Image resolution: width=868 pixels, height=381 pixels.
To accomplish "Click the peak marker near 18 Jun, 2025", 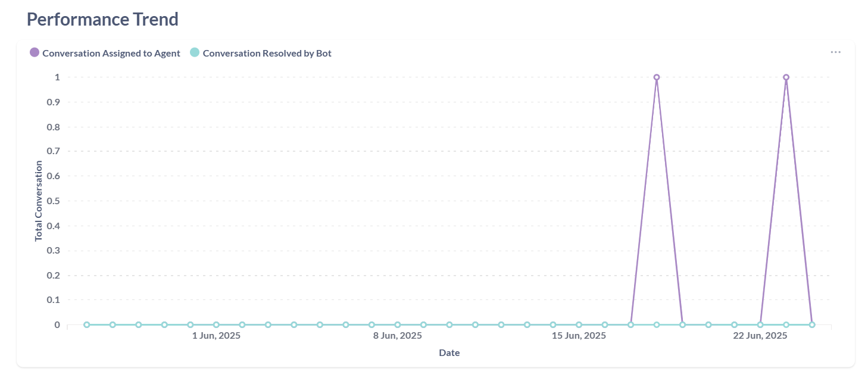I will pos(657,76).
